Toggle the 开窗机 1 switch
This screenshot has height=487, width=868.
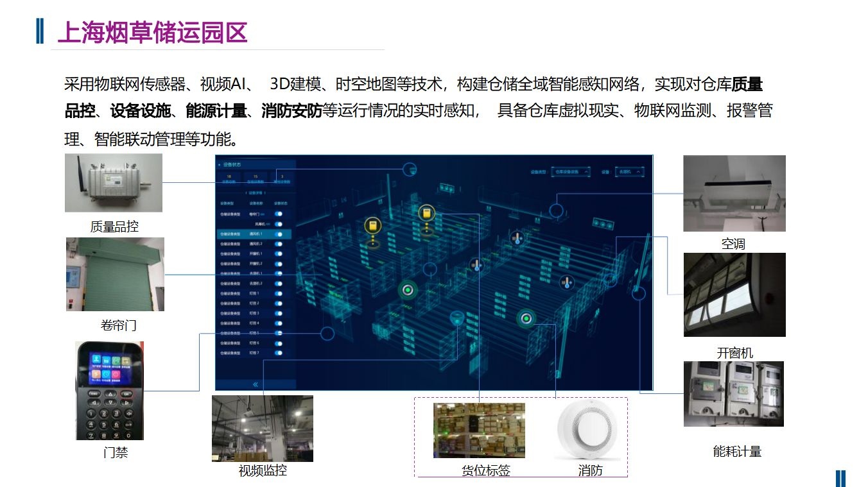(x=279, y=254)
